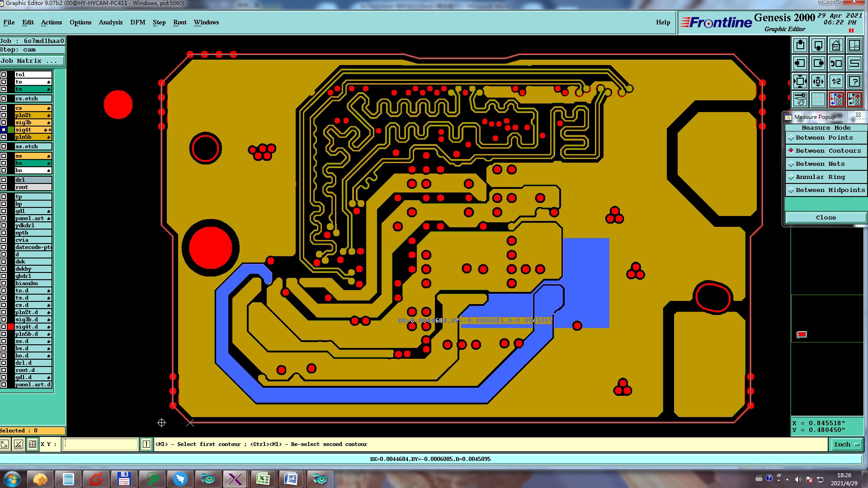Open the Job Matrix button
Screen dimensions: 868x488
click(32, 61)
